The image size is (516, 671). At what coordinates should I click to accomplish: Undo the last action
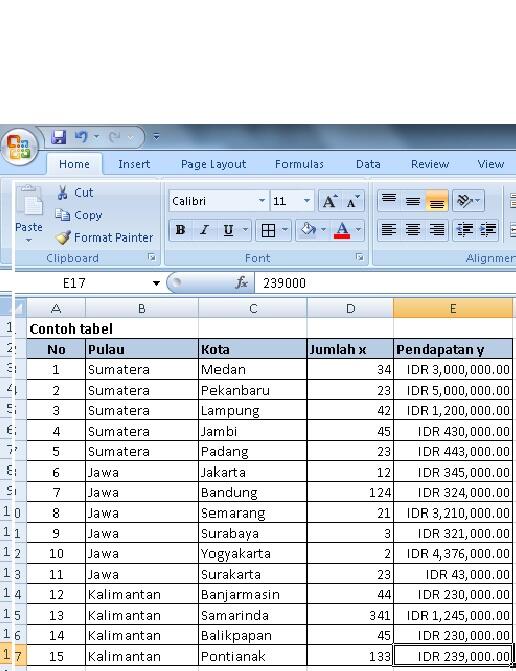pyautogui.click(x=81, y=137)
